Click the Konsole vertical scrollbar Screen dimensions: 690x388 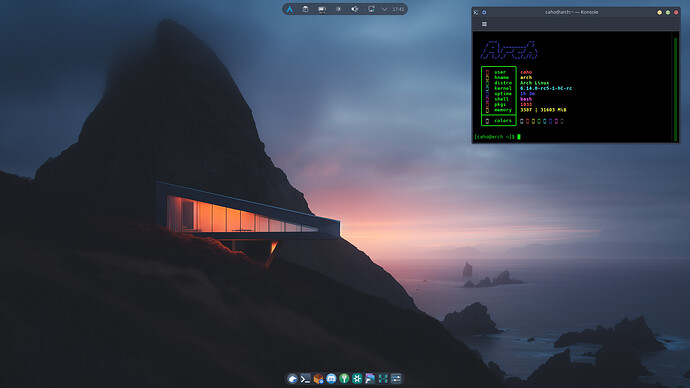tap(675, 89)
